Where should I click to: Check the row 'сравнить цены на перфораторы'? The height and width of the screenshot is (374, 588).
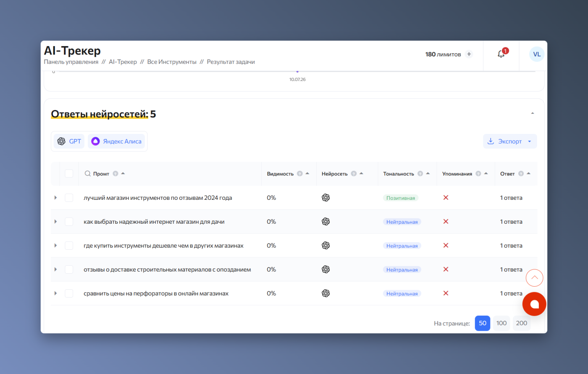[x=69, y=293]
